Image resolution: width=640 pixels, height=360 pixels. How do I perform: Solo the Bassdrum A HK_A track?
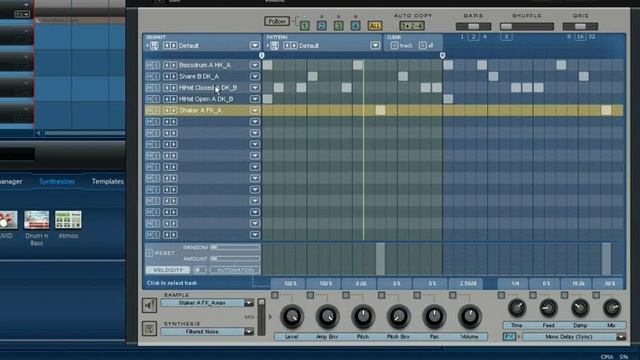(x=156, y=65)
